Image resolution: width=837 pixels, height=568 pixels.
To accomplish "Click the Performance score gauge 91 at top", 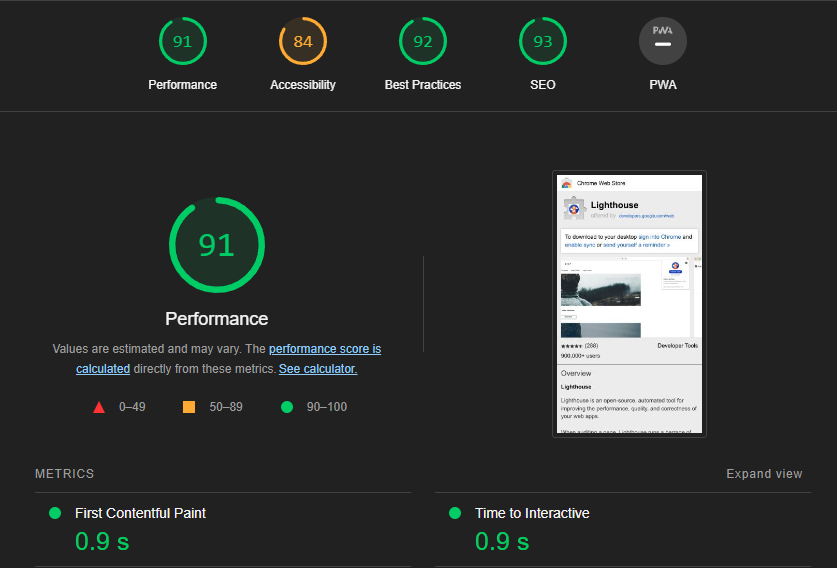I will [183, 41].
